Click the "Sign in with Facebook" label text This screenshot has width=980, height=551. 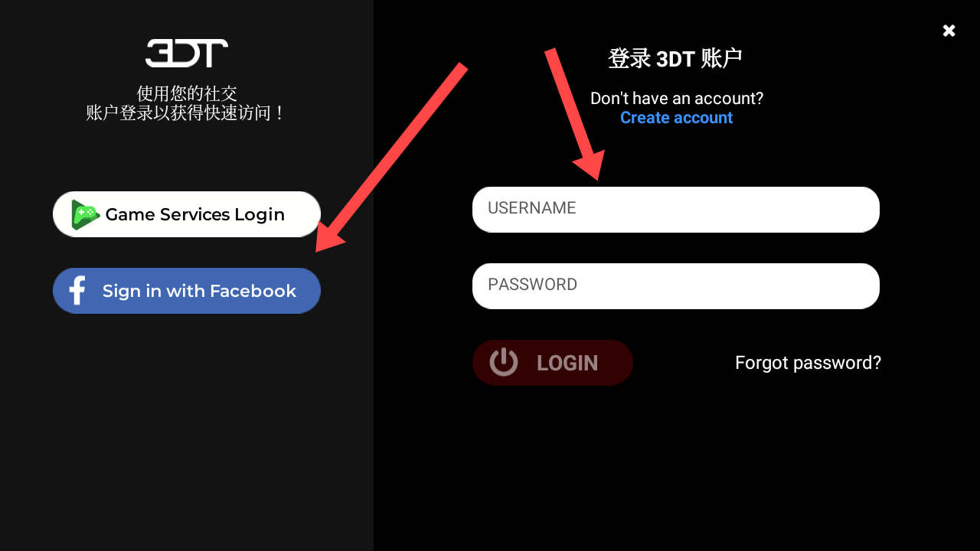tap(199, 291)
